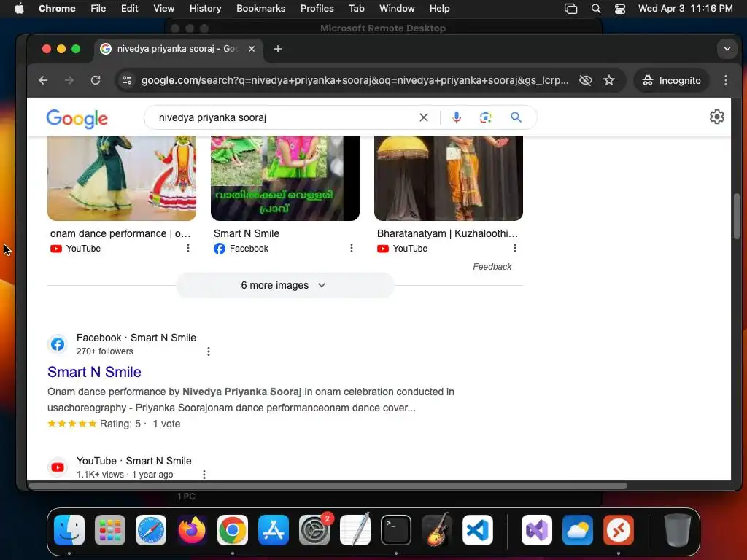Open options for Bharatanatyam video
This screenshot has height=560, width=747.
click(515, 248)
